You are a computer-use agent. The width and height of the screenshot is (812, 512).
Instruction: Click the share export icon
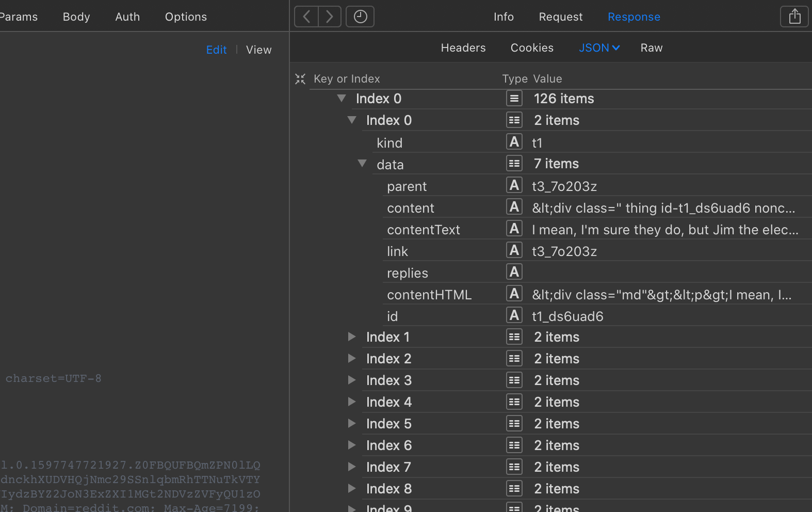click(794, 17)
